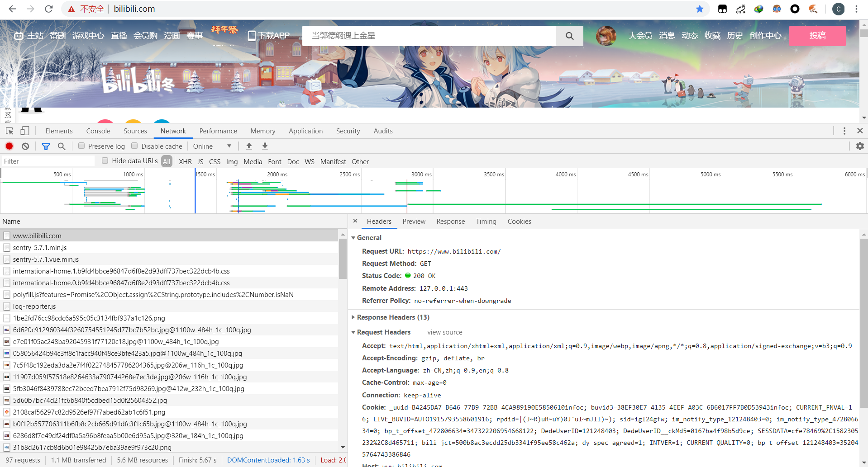Enable the Preserve log checkbox
This screenshot has width=868, height=467.
tap(81, 146)
